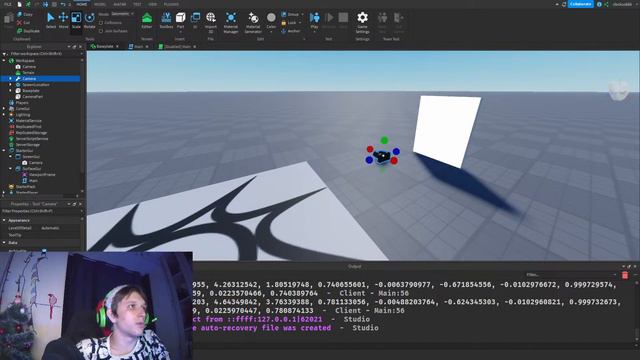Screen dimensions: 640x360
Task: Switch to the PLUGINS ribbon tab
Action: (171, 4)
